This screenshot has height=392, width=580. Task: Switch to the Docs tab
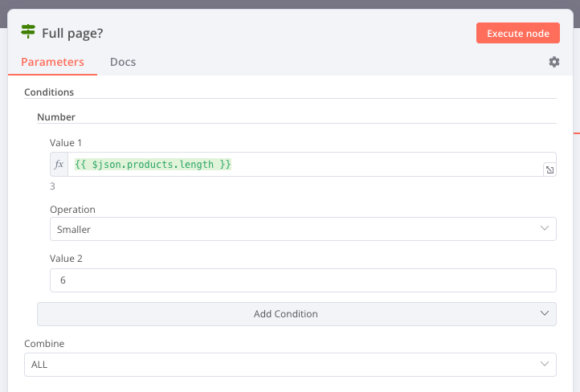123,62
